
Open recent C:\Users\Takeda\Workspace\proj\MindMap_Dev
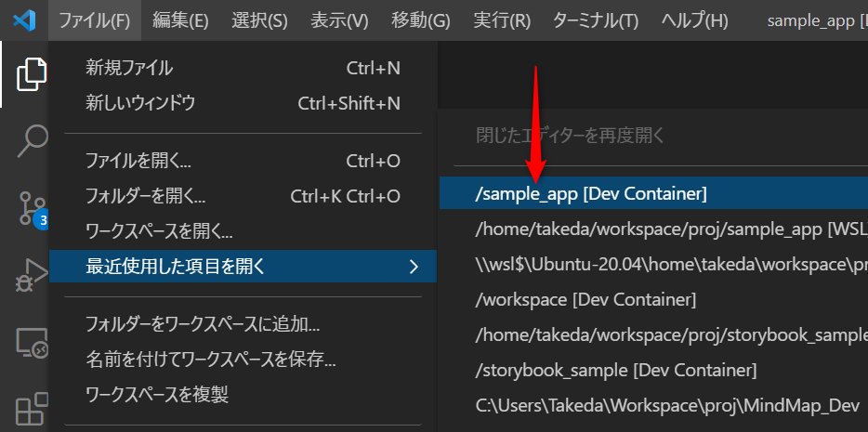[653, 405]
